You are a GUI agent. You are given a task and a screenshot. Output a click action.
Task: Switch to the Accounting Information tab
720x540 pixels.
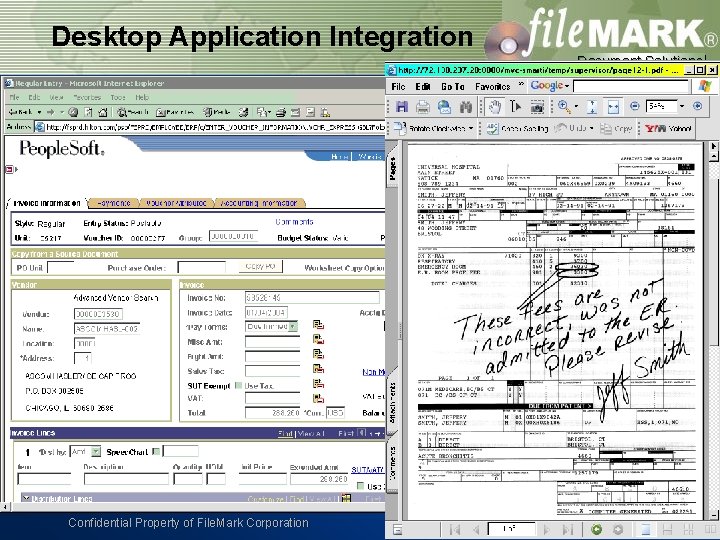click(259, 203)
